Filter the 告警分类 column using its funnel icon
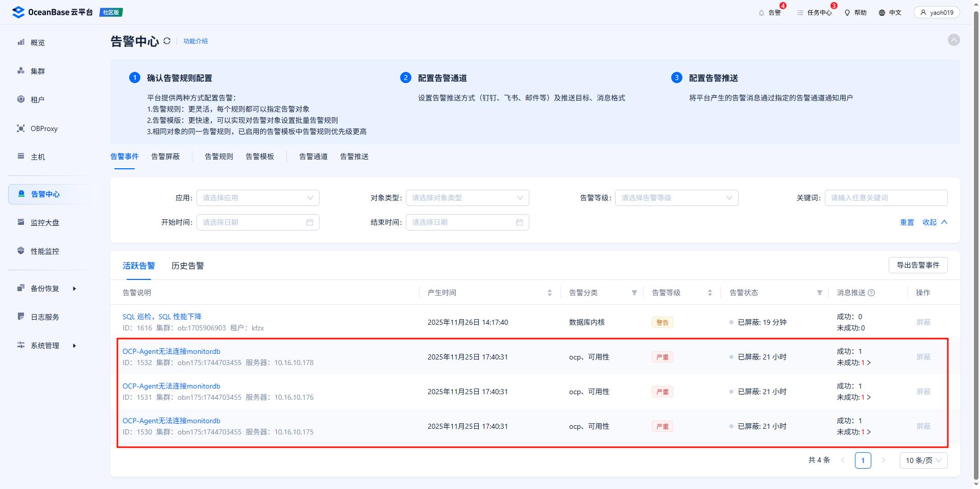 [634, 293]
